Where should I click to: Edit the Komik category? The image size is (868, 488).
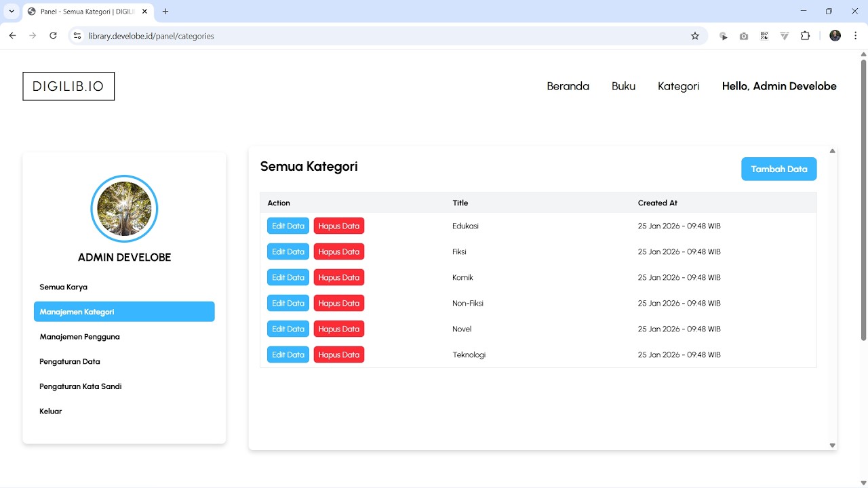click(x=288, y=277)
